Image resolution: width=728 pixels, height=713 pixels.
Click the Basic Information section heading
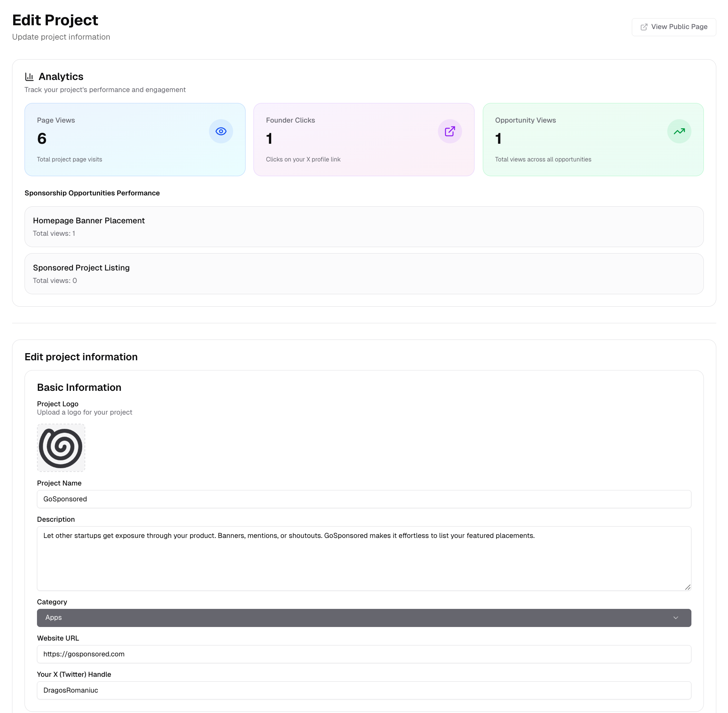79,387
